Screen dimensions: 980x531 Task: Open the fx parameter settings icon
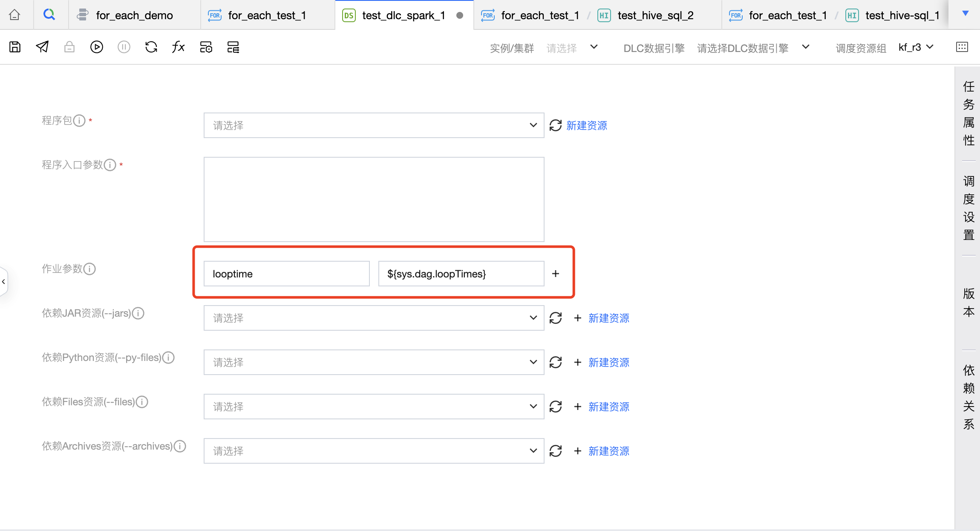pos(179,47)
